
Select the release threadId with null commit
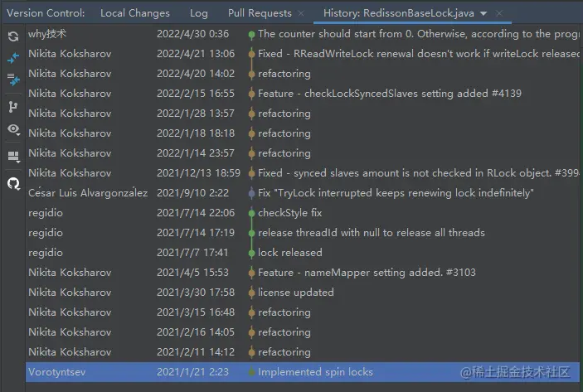(x=303, y=233)
